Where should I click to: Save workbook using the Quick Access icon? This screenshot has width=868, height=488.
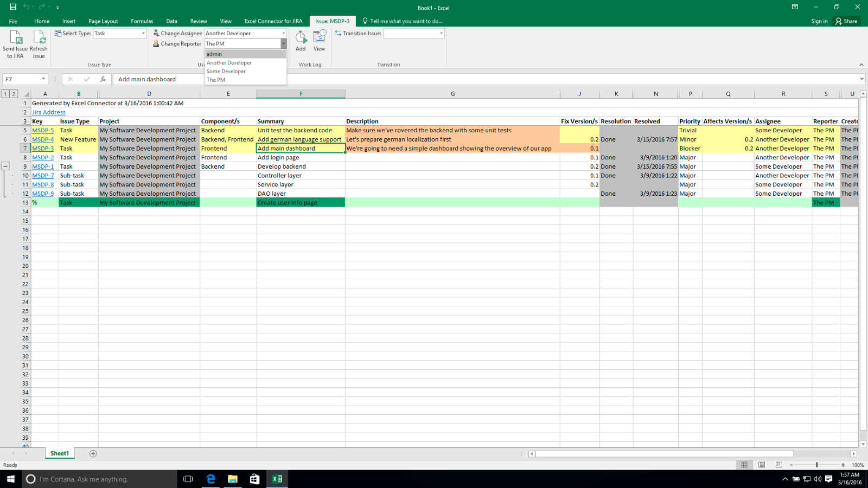coord(12,7)
